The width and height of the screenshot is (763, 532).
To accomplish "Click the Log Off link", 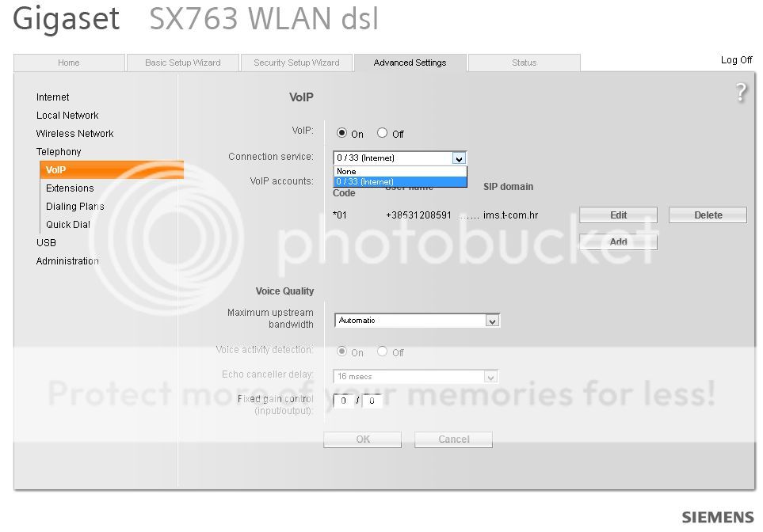I will 736,60.
